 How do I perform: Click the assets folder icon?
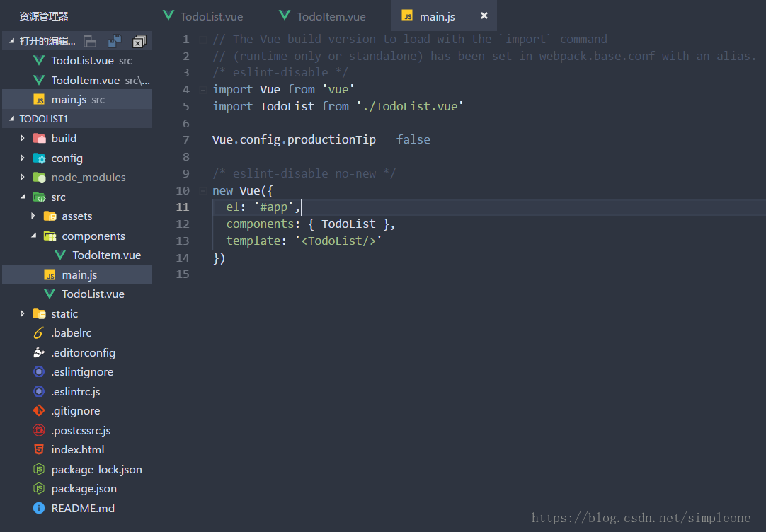[x=50, y=216]
